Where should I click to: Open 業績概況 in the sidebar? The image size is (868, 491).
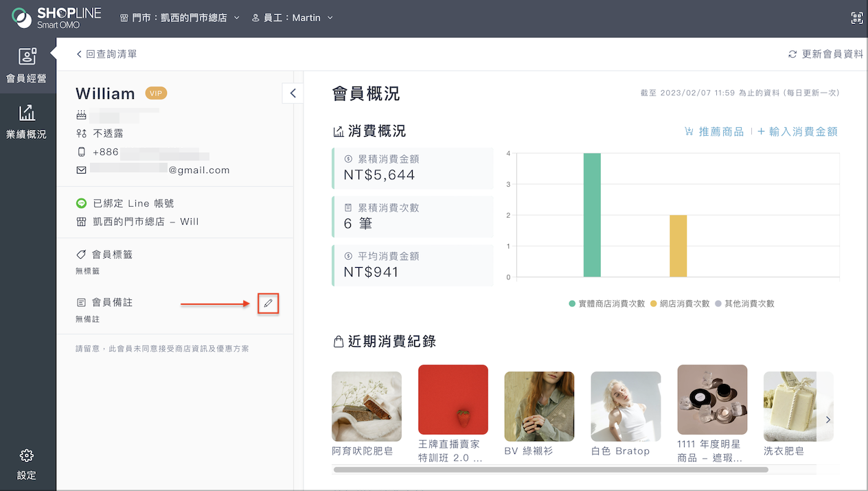point(27,122)
